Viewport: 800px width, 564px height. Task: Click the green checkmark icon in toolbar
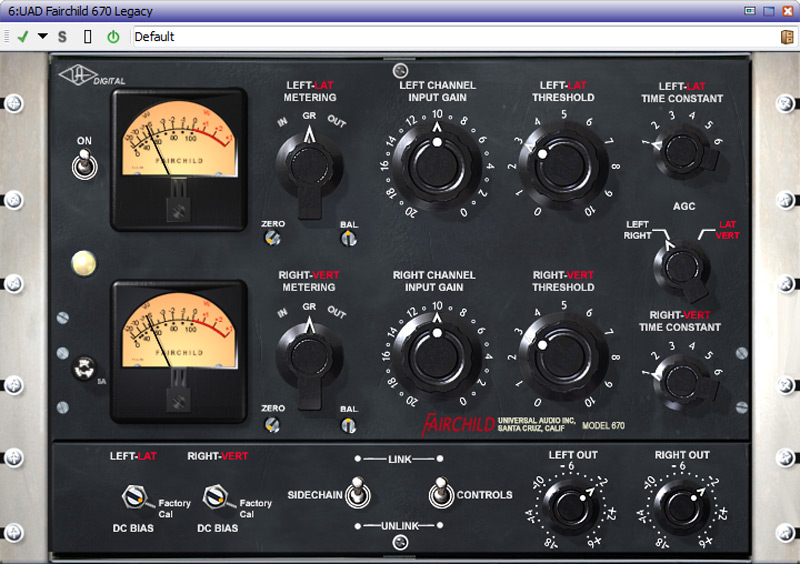(x=22, y=36)
